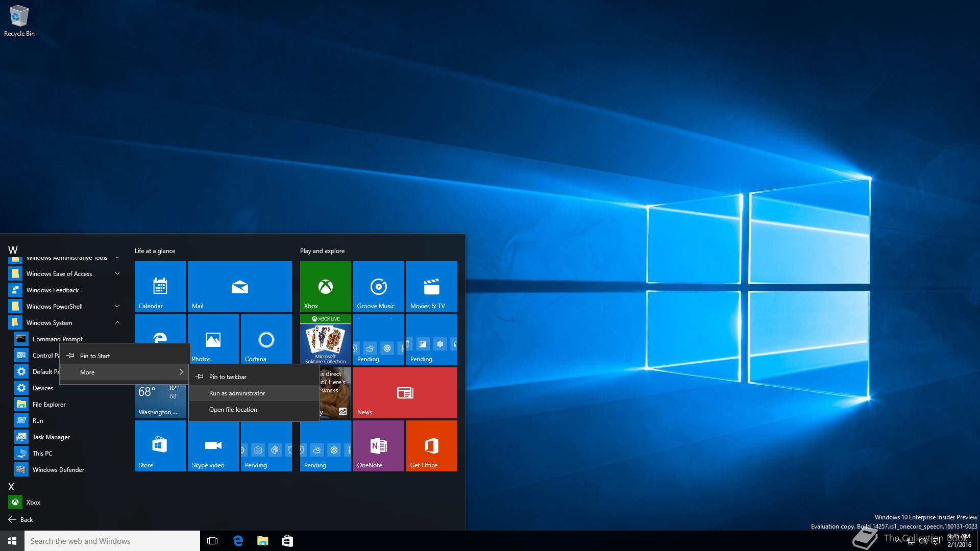Jump to letter W heading

pyautogui.click(x=13, y=250)
